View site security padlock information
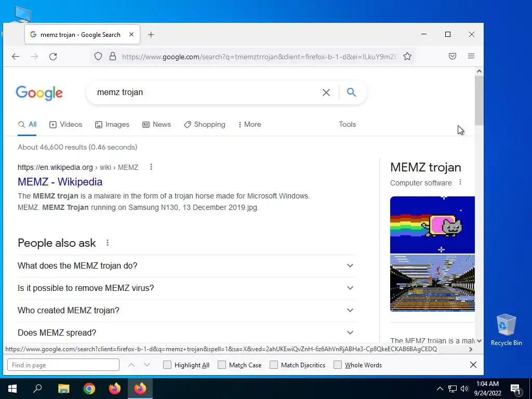The width and height of the screenshot is (532, 399). click(x=113, y=56)
